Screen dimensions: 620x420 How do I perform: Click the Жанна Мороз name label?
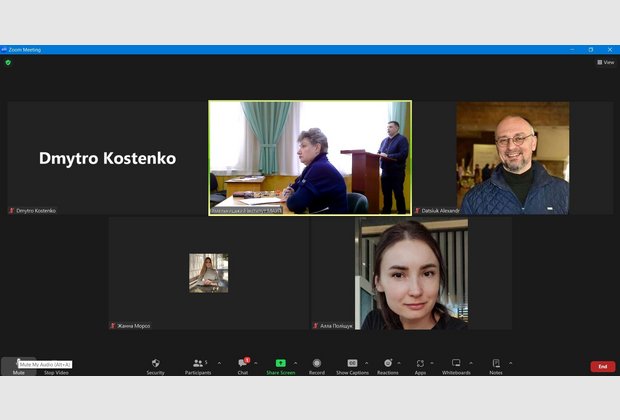coord(134,326)
